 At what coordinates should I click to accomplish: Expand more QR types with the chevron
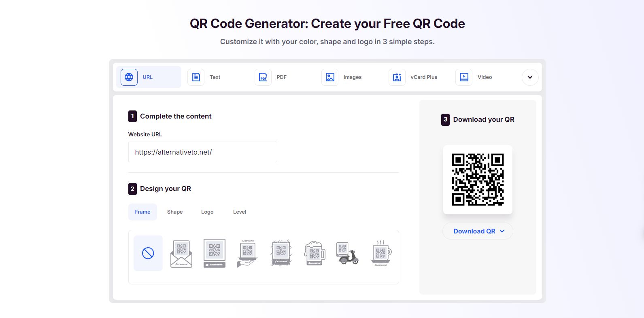tap(530, 77)
